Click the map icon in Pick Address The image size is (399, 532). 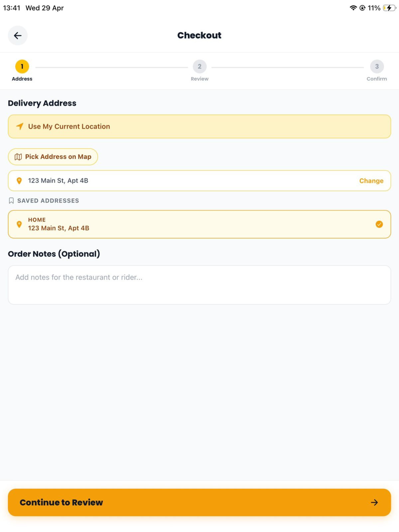pos(18,157)
